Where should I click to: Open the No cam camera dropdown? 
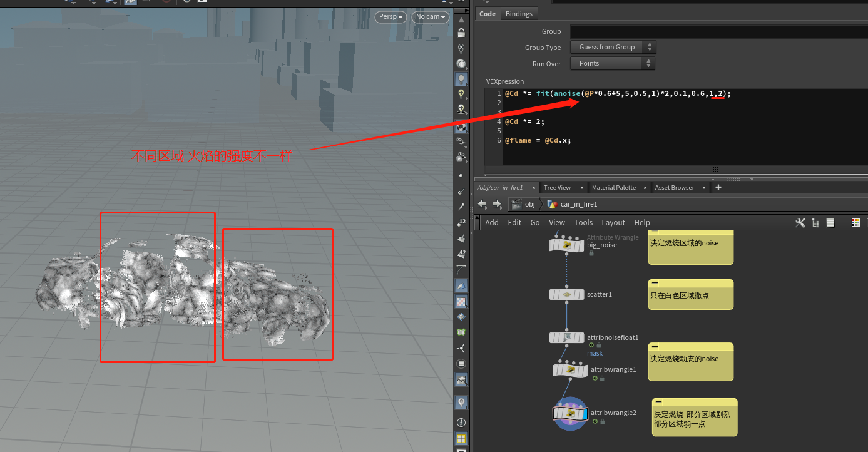click(x=431, y=17)
